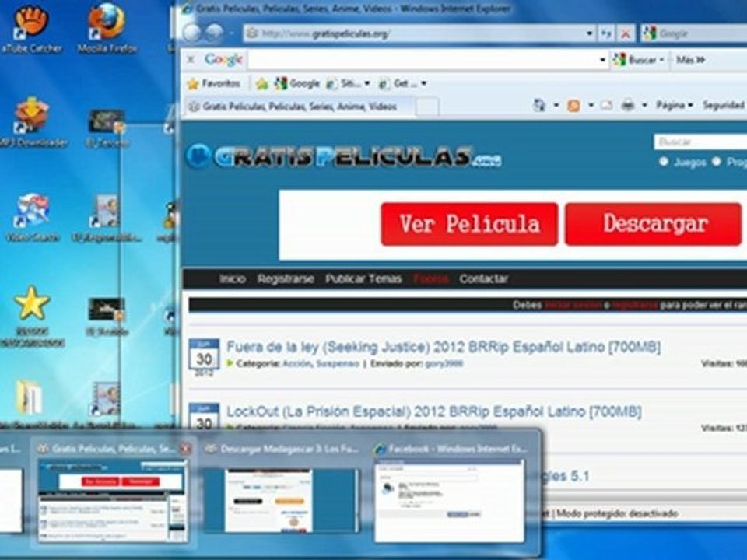Open a new tab in Internet Explorer
This screenshot has width=747, height=560.
[428, 107]
